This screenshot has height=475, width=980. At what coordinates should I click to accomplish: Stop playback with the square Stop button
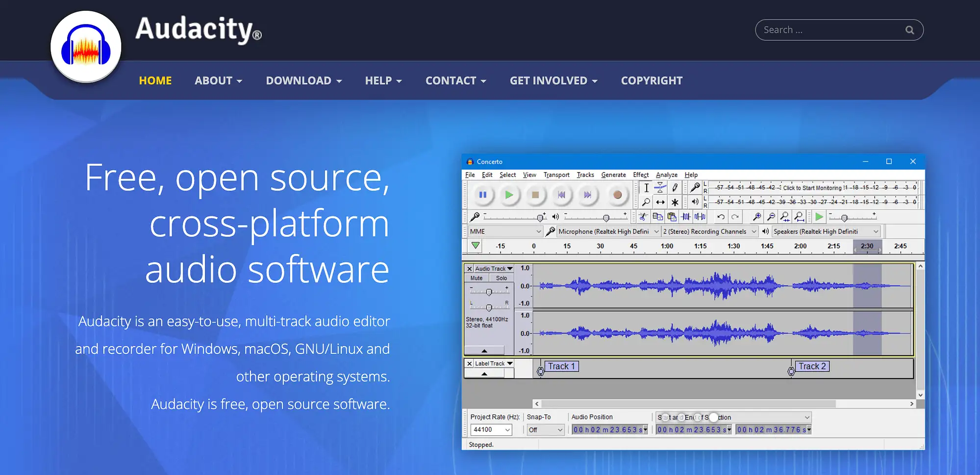(535, 195)
